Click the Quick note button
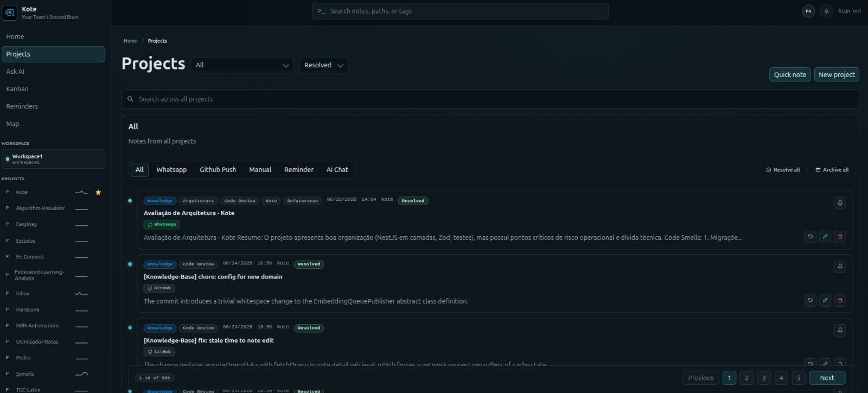The width and height of the screenshot is (868, 393). point(790,75)
